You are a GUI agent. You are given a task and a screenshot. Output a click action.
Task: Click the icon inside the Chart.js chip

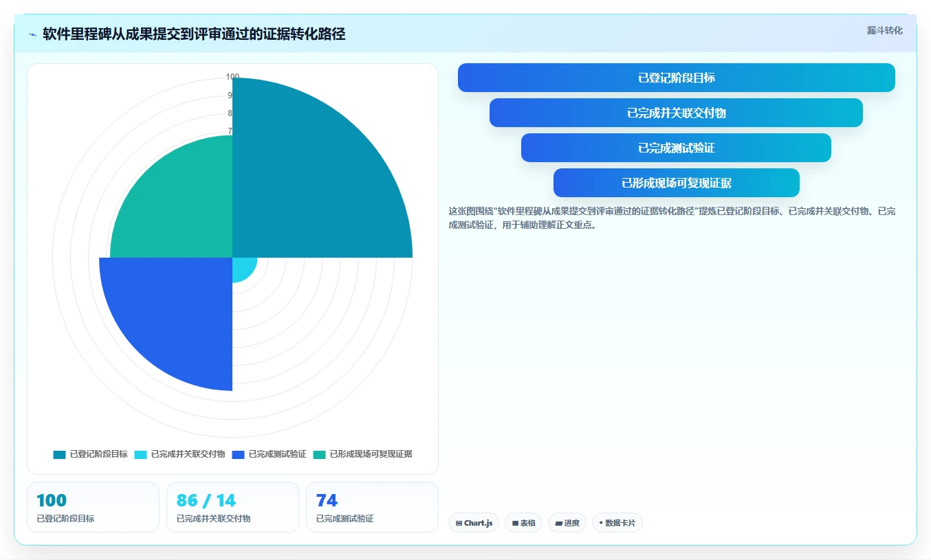(x=459, y=523)
